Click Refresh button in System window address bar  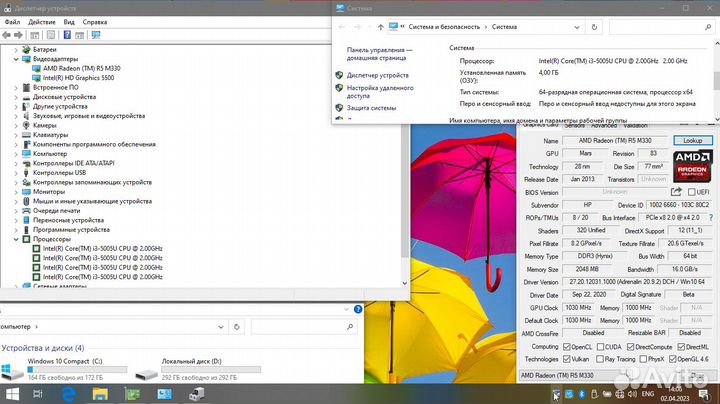[594, 27]
